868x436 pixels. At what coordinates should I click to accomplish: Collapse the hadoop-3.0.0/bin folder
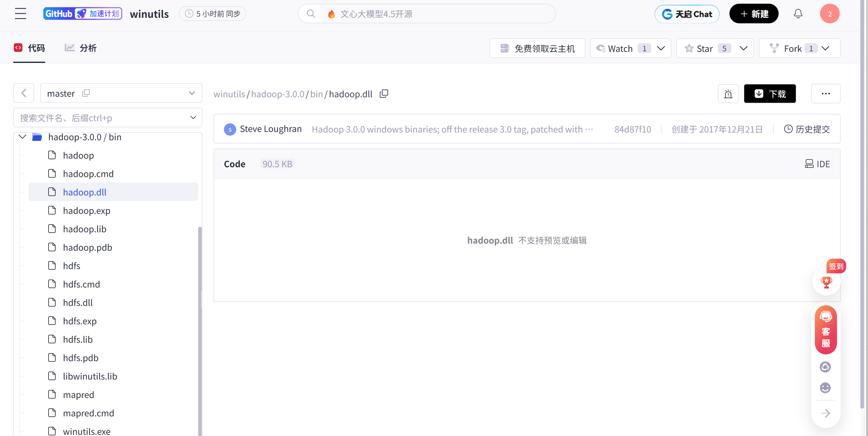click(x=22, y=137)
